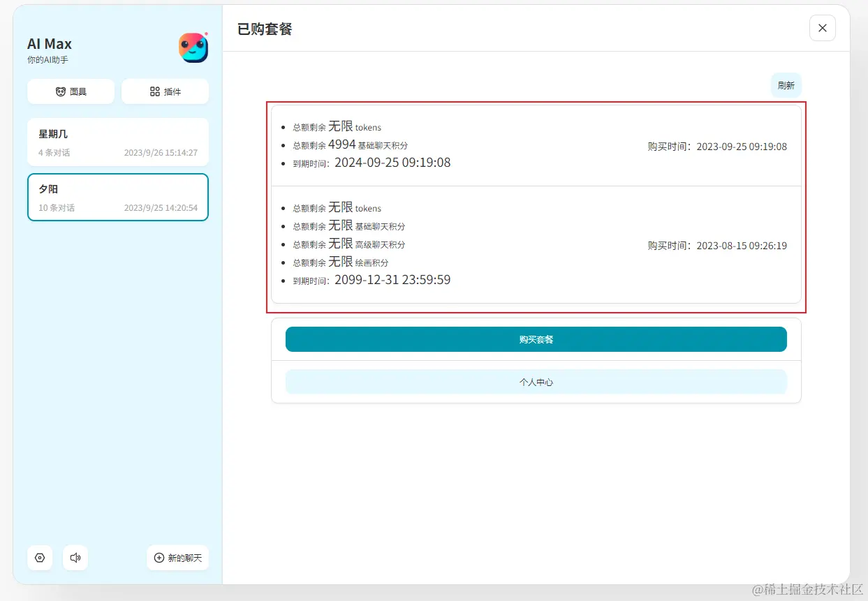Select the 星期几 chat in sidebar
Screen dimensions: 868x601
(x=118, y=142)
